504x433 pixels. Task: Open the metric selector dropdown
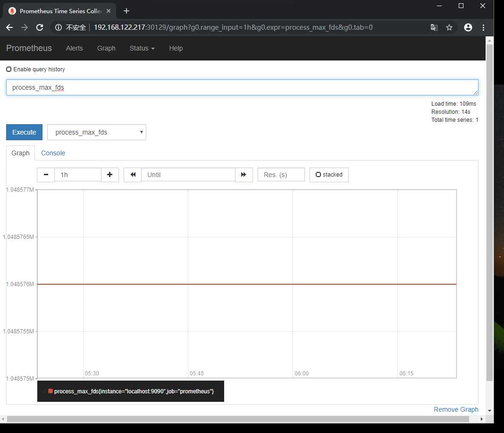click(x=96, y=132)
